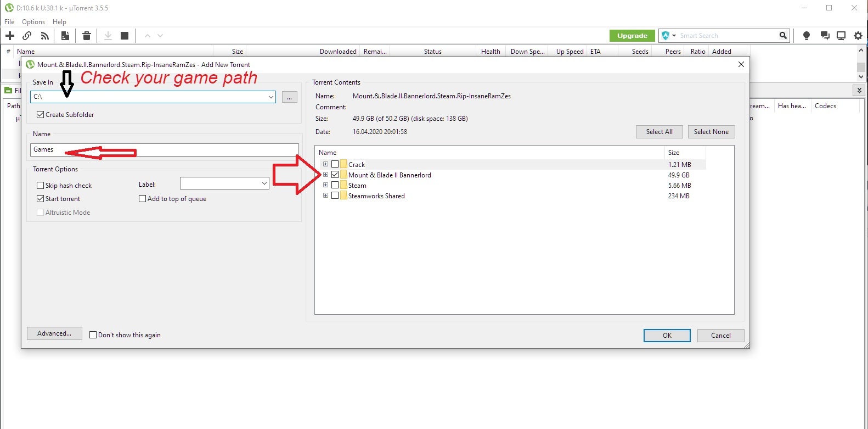The width and height of the screenshot is (868, 429).
Task: Open the Label dropdown
Action: (264, 183)
